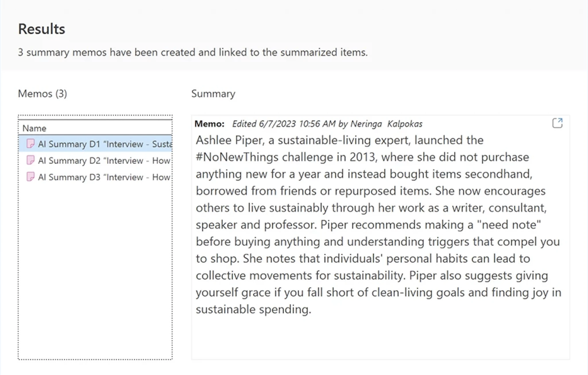The width and height of the screenshot is (588, 375).
Task: Click the Summary section label
Action: (x=213, y=94)
